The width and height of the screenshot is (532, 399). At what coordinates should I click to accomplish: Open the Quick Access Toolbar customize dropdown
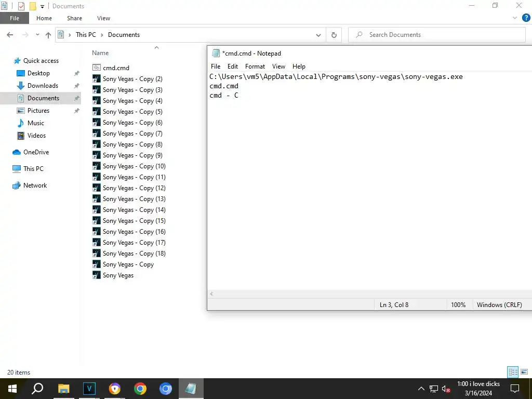[42, 6]
